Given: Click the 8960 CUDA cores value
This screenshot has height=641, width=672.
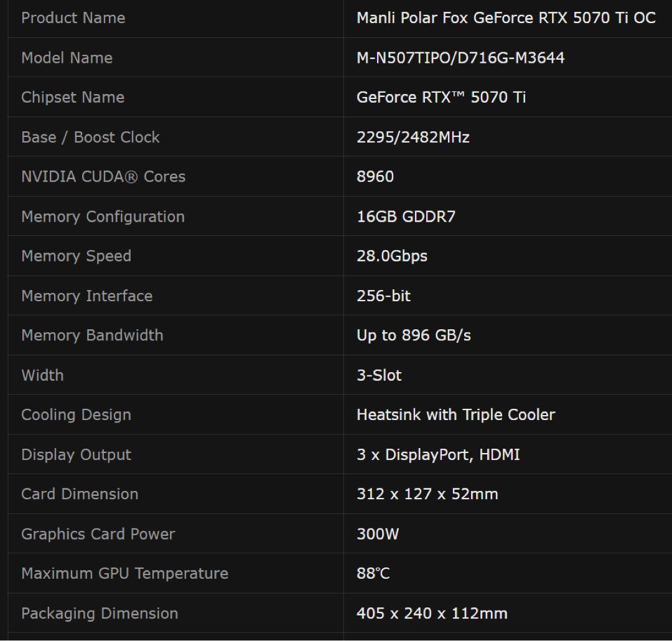Looking at the screenshot, I should point(375,177).
